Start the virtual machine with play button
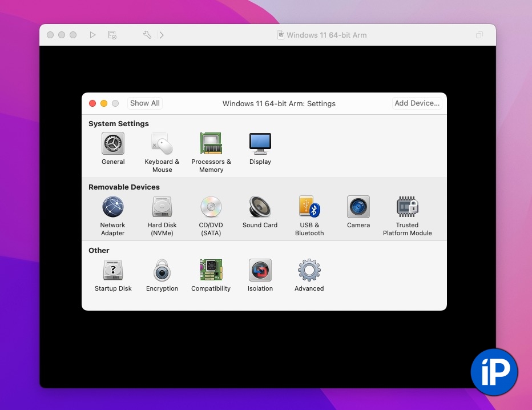 92,35
